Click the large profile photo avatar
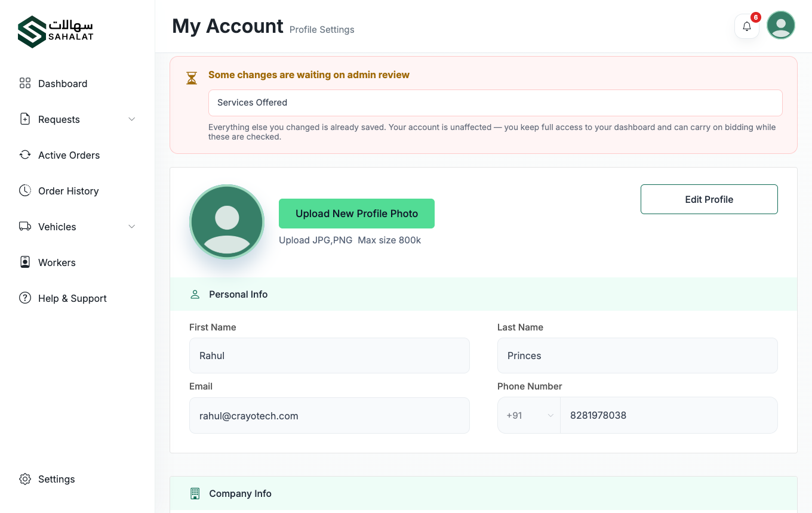This screenshot has width=812, height=513. [227, 221]
